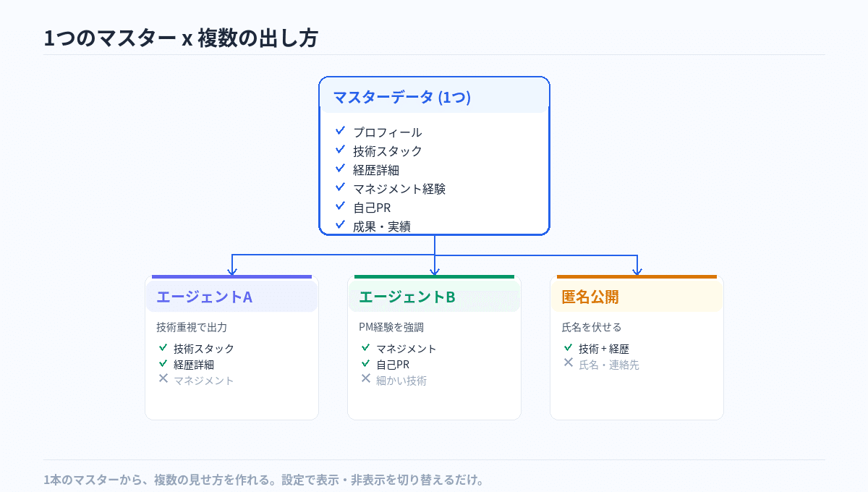Toggle the 技術スタック check in エージェントA card
The width and height of the screenshot is (868, 492).
(163, 347)
